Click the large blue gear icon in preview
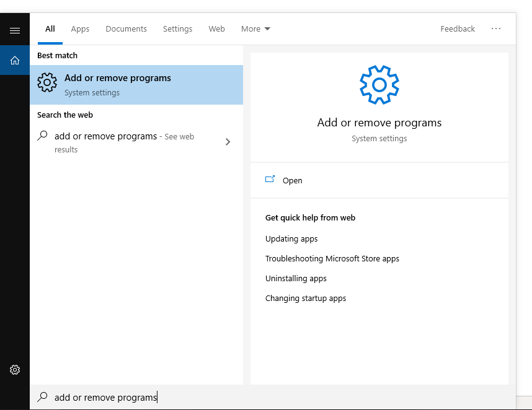Viewport: 532px width, 410px height. tap(379, 84)
